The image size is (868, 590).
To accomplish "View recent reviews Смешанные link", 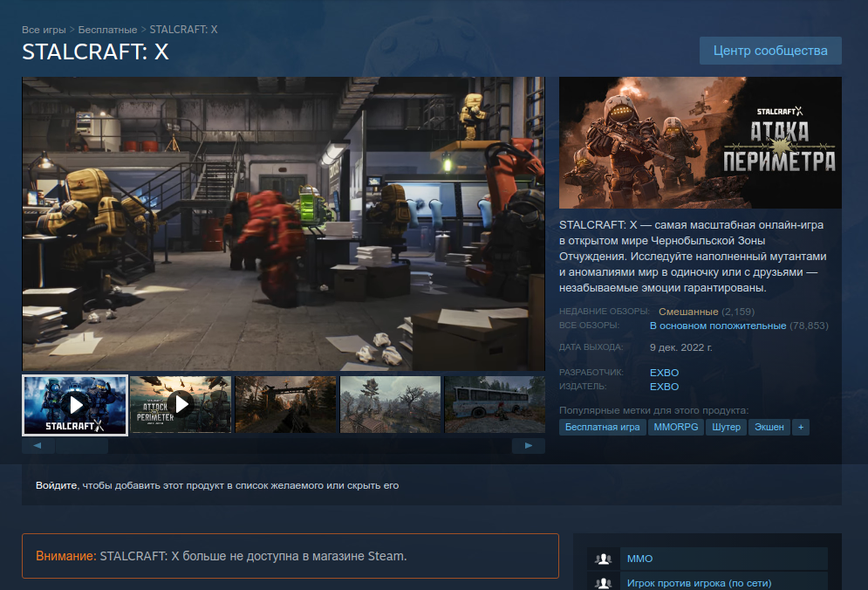I will click(x=688, y=312).
